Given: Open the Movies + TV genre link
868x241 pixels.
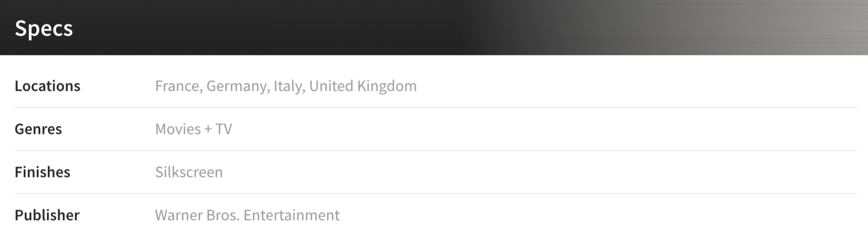Looking at the screenshot, I should 194,129.
